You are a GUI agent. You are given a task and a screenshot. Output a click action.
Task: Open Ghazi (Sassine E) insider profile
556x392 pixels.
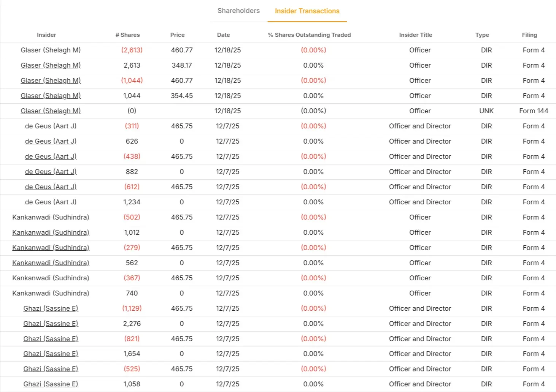pyautogui.click(x=51, y=308)
